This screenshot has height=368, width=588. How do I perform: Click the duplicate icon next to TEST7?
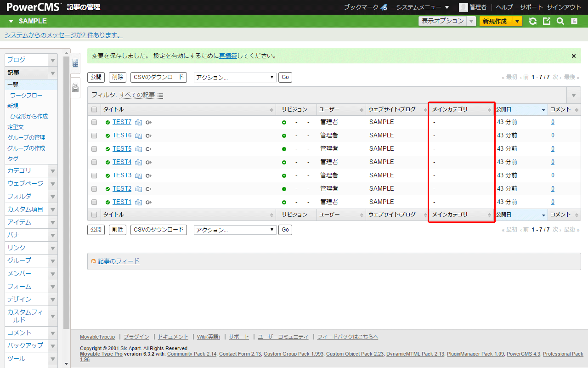click(x=139, y=122)
